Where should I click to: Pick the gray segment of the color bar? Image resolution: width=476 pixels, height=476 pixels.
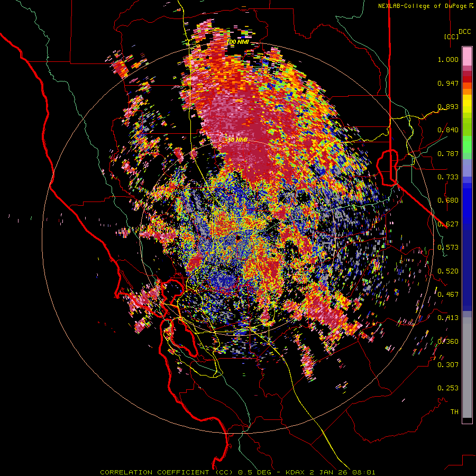[467, 368]
